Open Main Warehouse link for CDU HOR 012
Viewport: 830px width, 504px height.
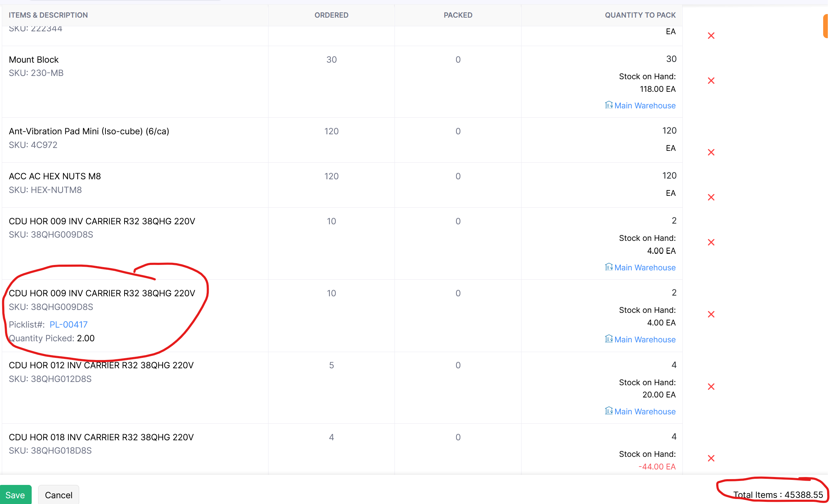tap(645, 411)
